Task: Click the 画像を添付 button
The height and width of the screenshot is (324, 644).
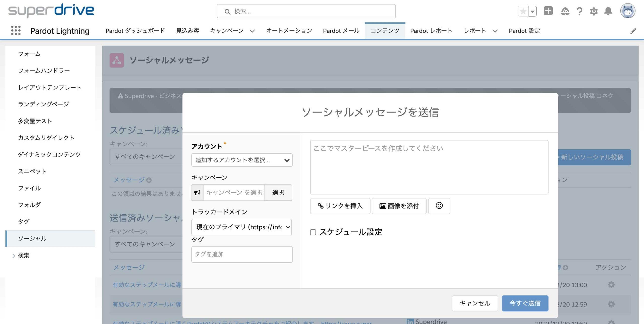Action: point(399,206)
